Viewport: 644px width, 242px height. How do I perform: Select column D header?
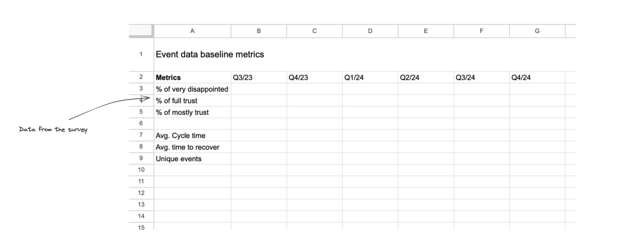(370, 30)
